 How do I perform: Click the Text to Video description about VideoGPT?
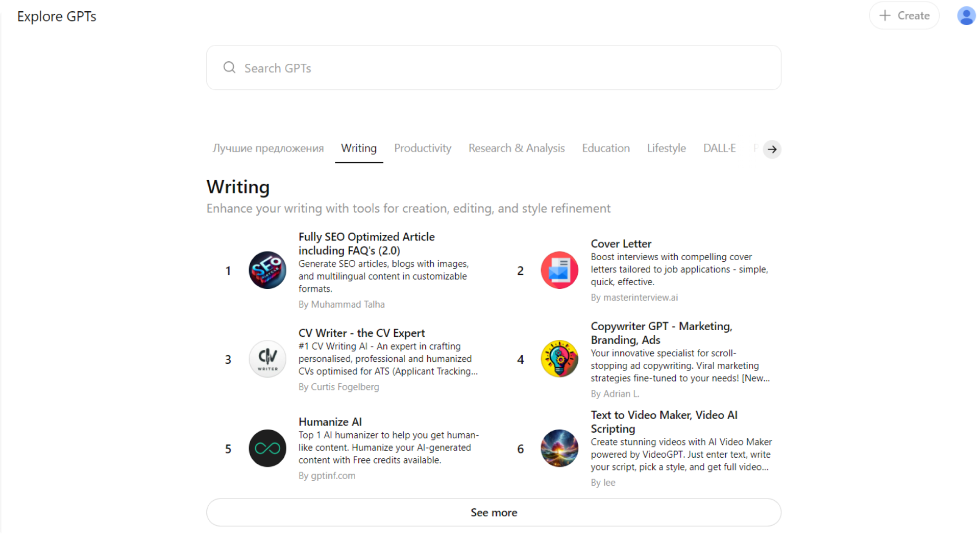coord(681,454)
